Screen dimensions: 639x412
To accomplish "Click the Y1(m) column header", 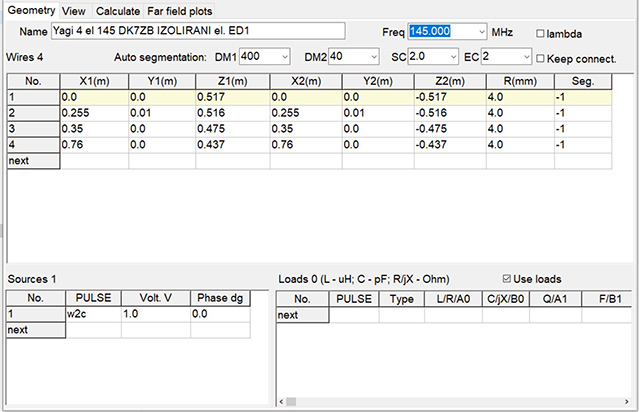I will [x=162, y=81].
